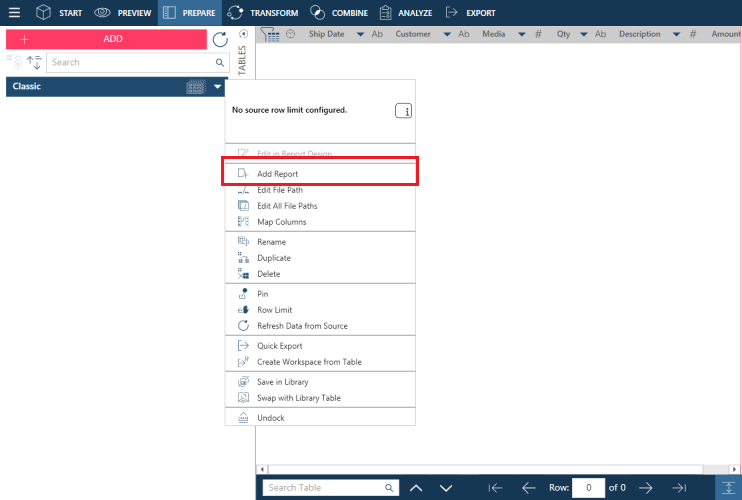The image size is (742, 500).
Task: Click the Customer column header
Action: coord(413,34)
